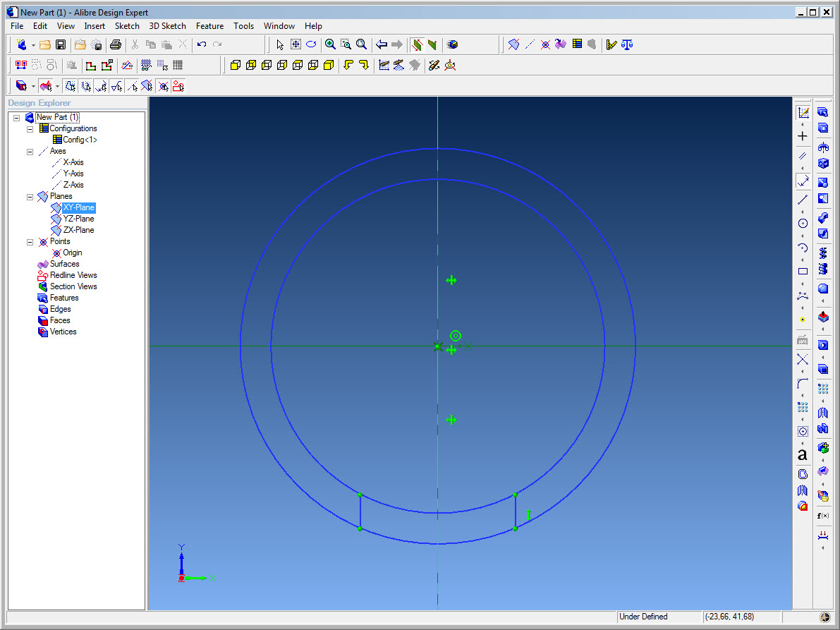The height and width of the screenshot is (630, 840).
Task: Toggle the plane selection filter
Action: coord(147,86)
